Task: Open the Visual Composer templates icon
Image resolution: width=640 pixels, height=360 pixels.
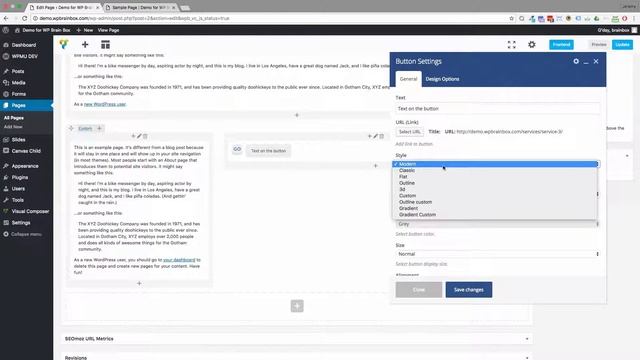Action: click(105, 44)
